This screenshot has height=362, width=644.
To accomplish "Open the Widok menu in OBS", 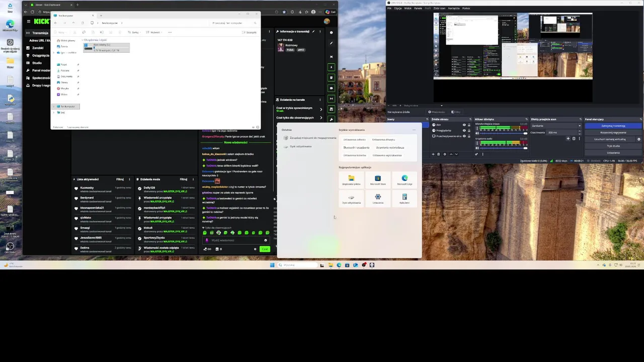I will click(408, 8).
